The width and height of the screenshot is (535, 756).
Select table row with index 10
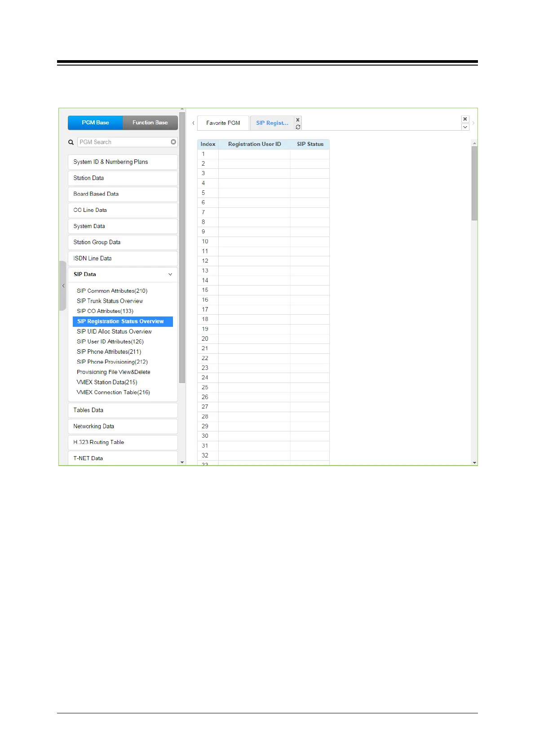(x=263, y=242)
